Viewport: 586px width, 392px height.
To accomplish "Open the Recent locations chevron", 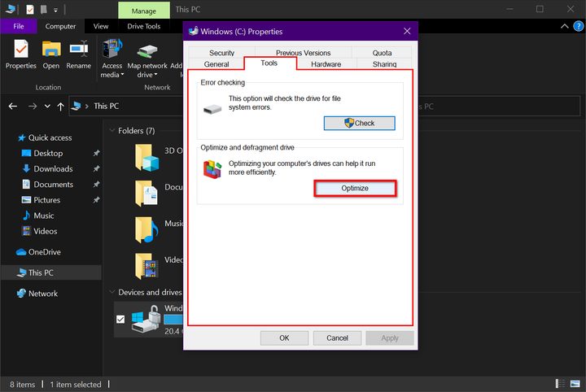I will pyautogui.click(x=47, y=107).
